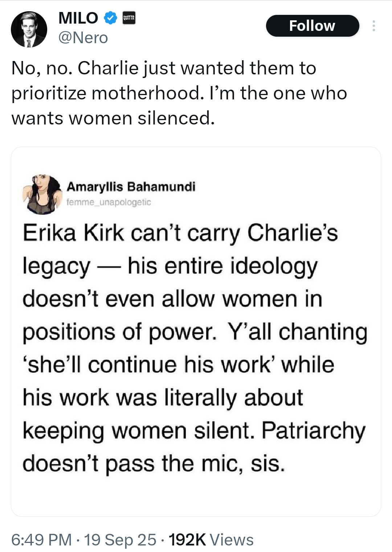Click the Amaryllis Bahamundi name
Screen dimensions: 392x552
[x=131, y=187]
